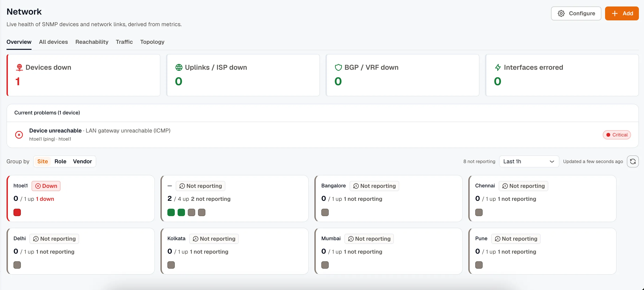This screenshot has width=644, height=290.
Task: Open the Chennai site name
Action: click(485, 186)
